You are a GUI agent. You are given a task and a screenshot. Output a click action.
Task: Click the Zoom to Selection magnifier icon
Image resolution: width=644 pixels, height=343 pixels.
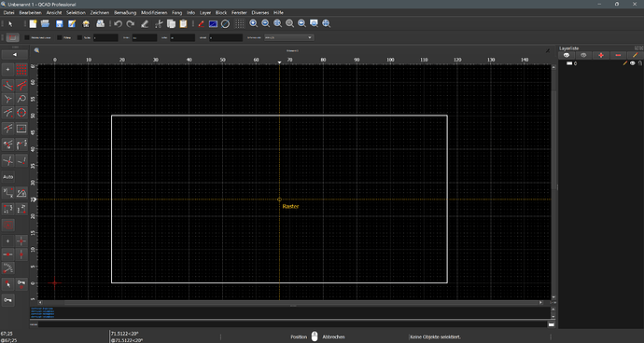click(289, 24)
